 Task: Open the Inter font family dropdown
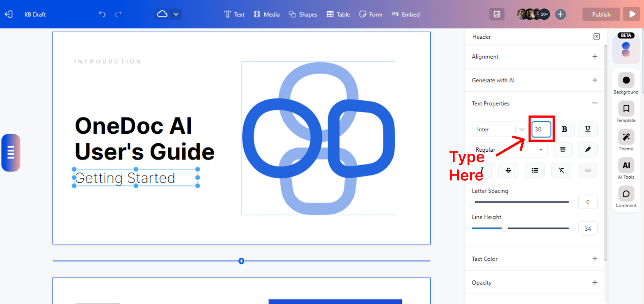point(500,129)
